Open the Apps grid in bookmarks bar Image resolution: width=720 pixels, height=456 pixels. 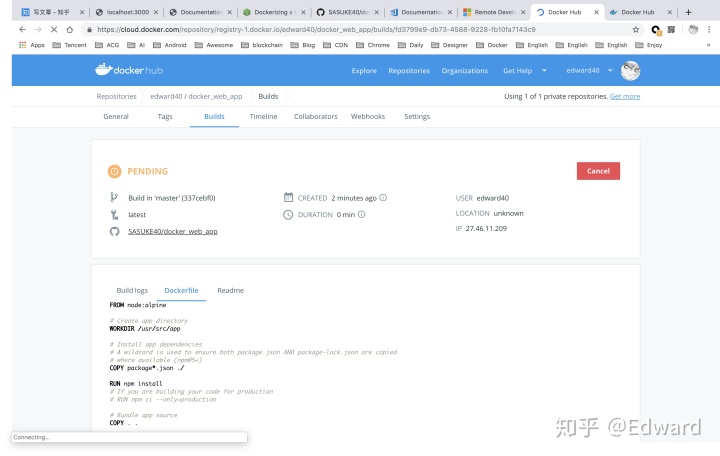(x=32, y=45)
